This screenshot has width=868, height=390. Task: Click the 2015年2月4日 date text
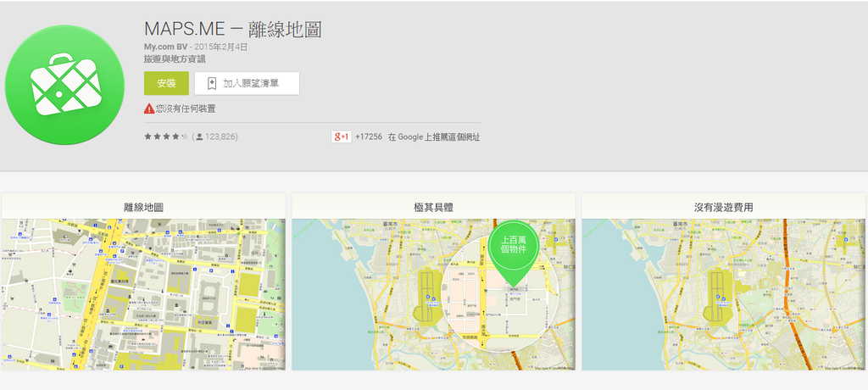(x=221, y=47)
